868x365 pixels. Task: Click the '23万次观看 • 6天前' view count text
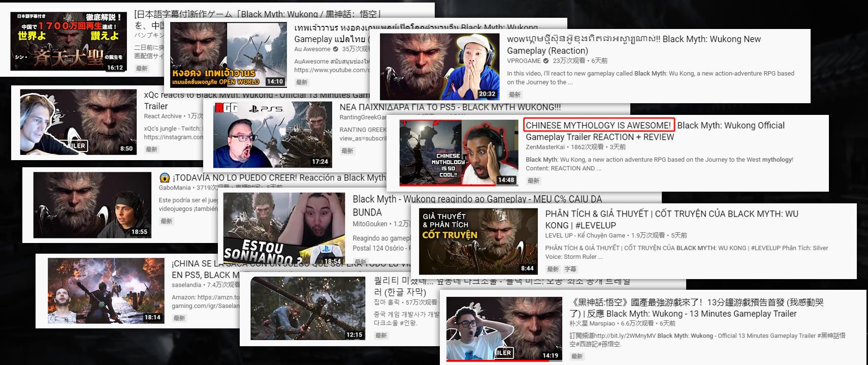(x=580, y=60)
